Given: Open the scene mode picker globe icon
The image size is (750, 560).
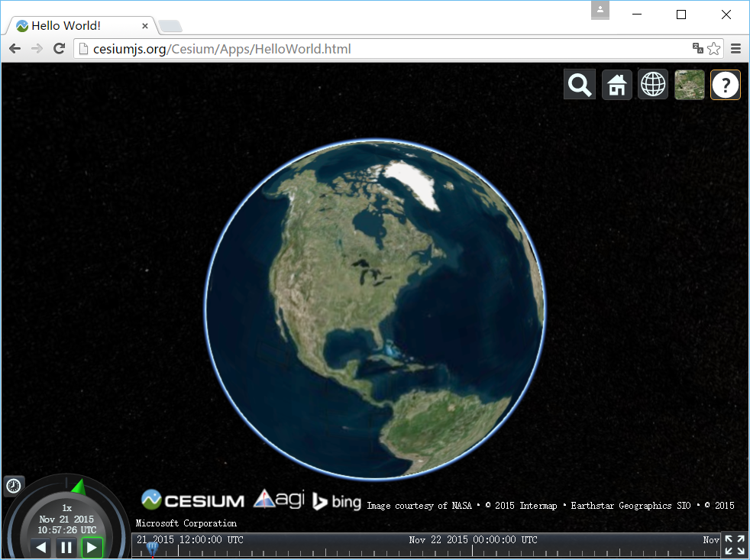Looking at the screenshot, I should [x=653, y=85].
